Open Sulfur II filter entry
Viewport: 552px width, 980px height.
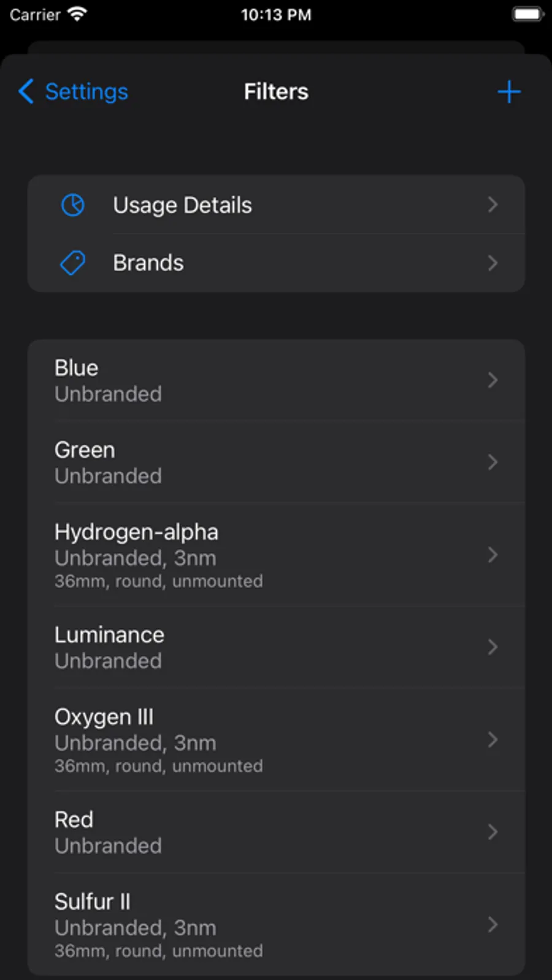coord(245,925)
